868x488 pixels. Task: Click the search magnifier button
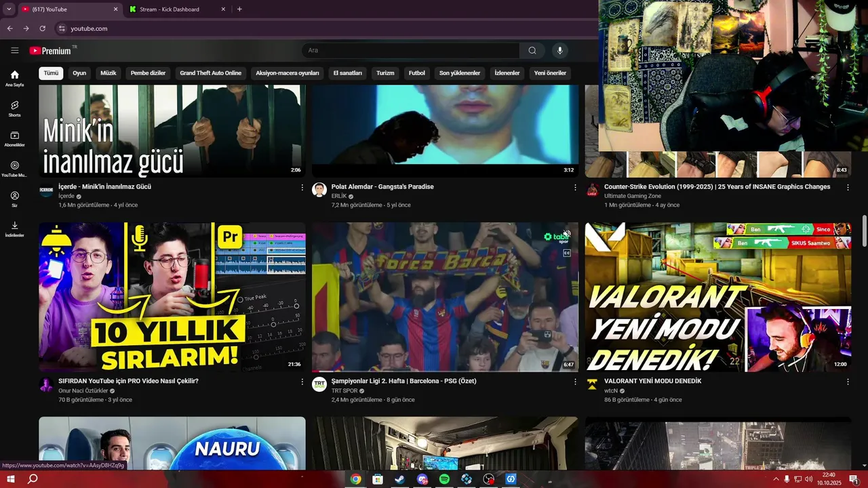click(x=532, y=50)
